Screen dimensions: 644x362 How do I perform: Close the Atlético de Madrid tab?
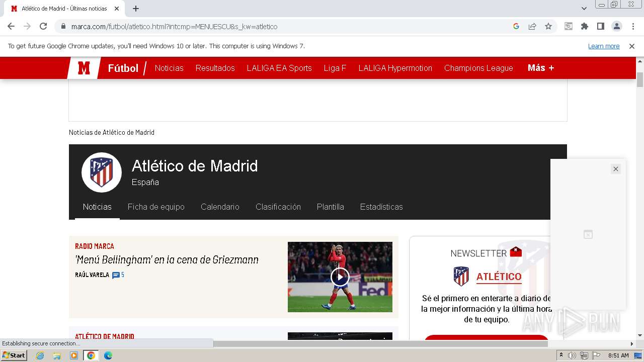(x=117, y=9)
